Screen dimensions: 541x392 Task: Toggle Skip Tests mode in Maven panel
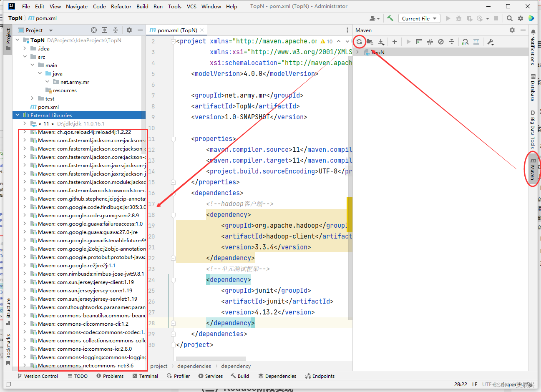pos(441,42)
